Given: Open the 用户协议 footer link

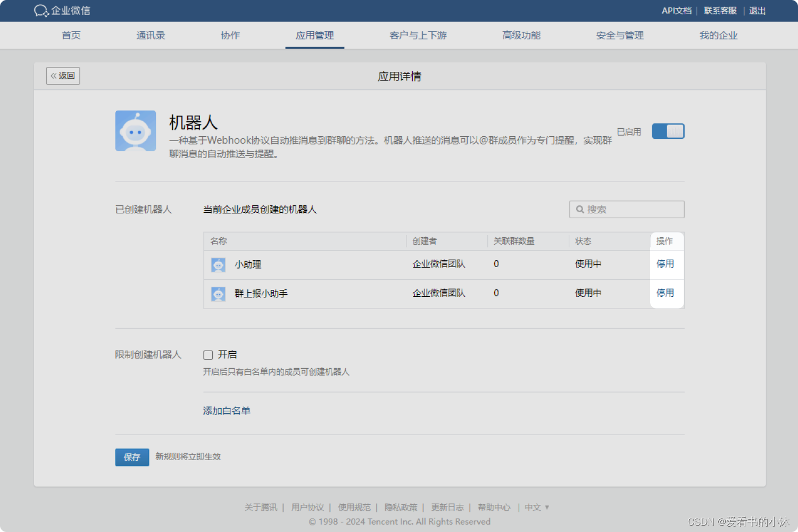Looking at the screenshot, I should [307, 508].
